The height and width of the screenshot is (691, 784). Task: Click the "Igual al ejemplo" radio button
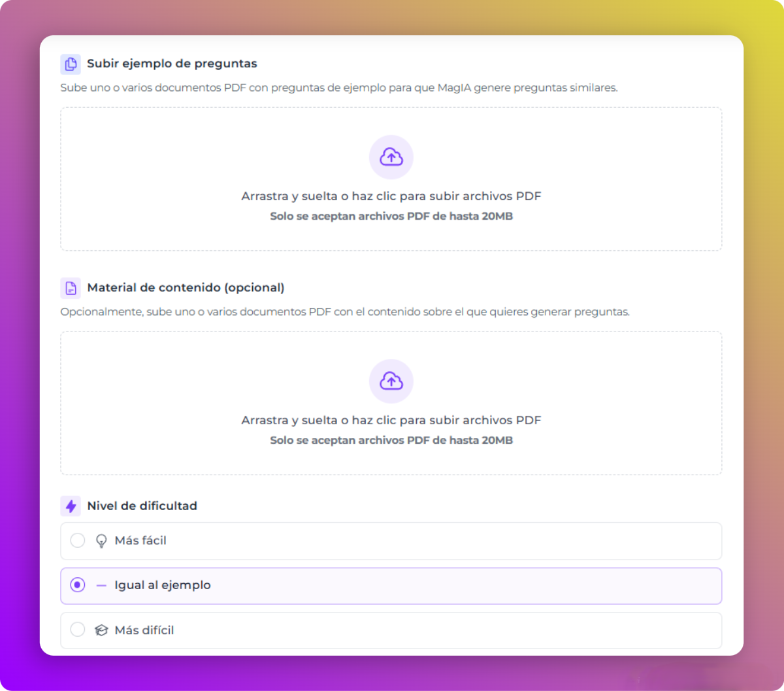pyautogui.click(x=78, y=585)
